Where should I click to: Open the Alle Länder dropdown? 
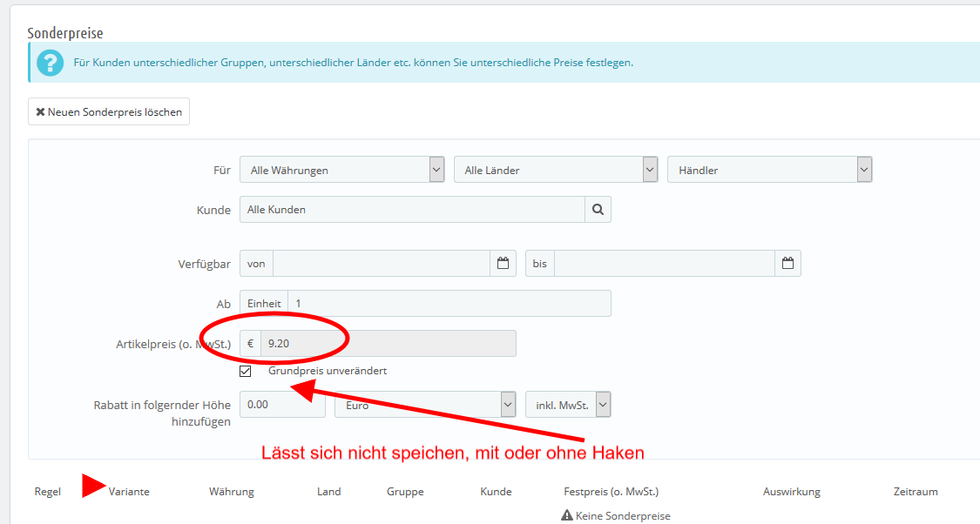click(x=557, y=170)
